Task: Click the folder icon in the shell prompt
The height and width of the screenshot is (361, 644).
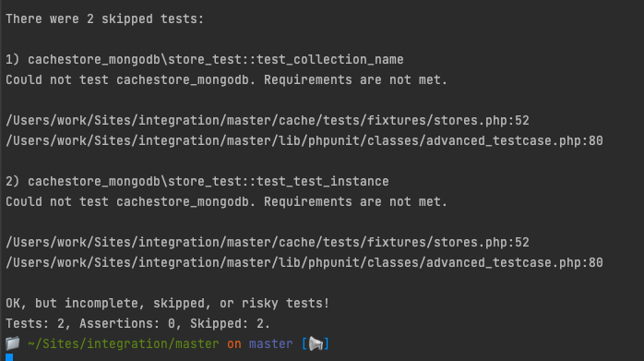Action: point(13,343)
